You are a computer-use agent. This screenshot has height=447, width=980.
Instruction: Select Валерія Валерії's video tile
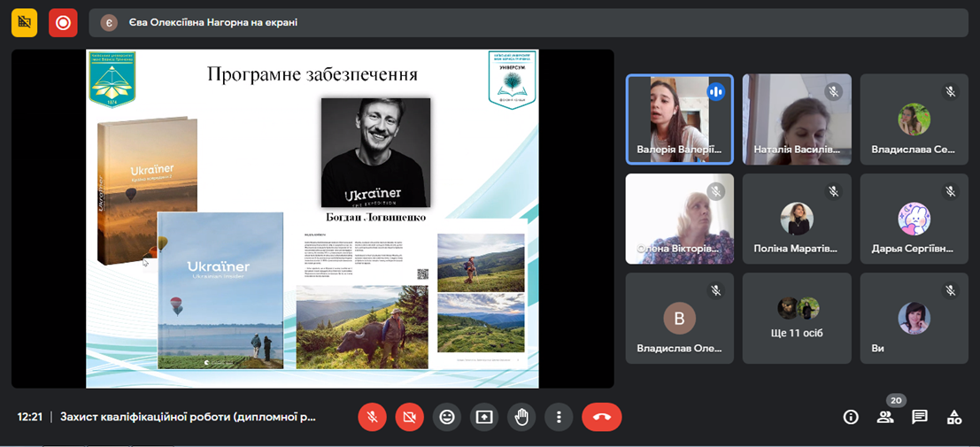tap(680, 119)
